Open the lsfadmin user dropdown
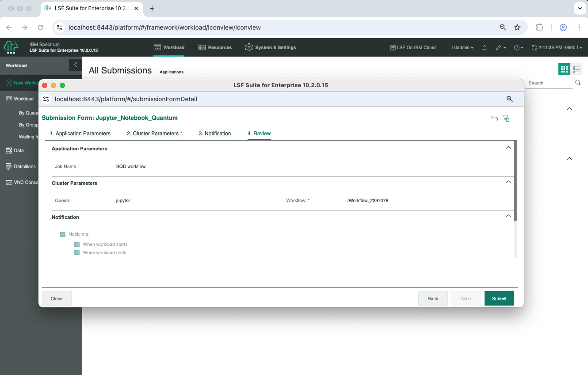The height and width of the screenshot is (375, 588). tap(462, 48)
